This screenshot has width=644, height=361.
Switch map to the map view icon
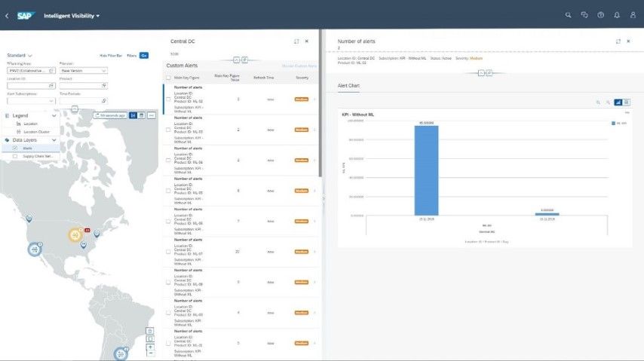point(133,115)
